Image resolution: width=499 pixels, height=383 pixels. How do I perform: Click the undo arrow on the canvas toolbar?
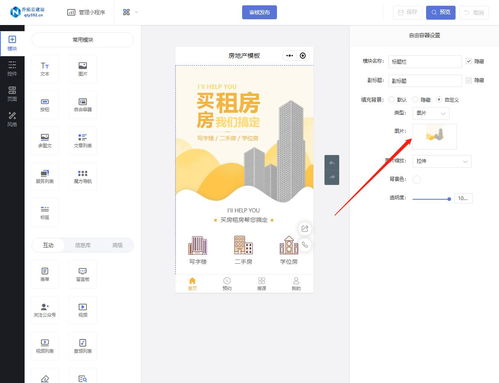pos(332,163)
